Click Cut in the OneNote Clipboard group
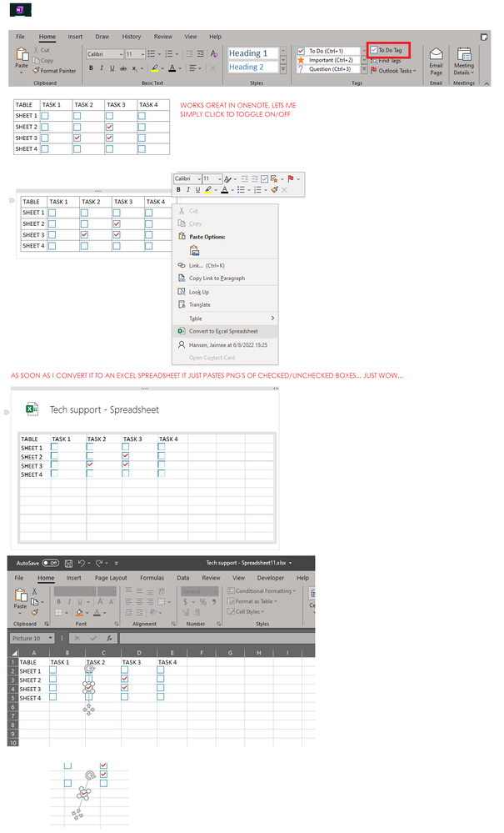The height and width of the screenshot is (833, 504). click(x=42, y=50)
